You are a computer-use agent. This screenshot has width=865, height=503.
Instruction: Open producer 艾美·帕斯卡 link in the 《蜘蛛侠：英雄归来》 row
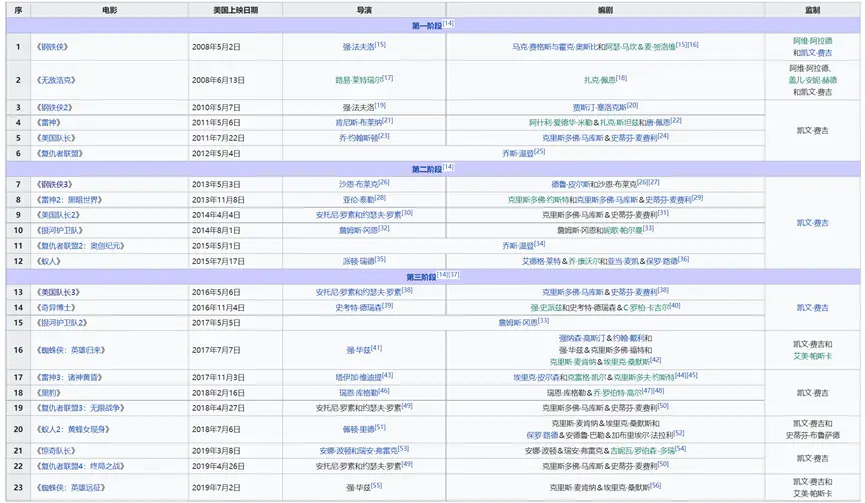[x=813, y=357]
